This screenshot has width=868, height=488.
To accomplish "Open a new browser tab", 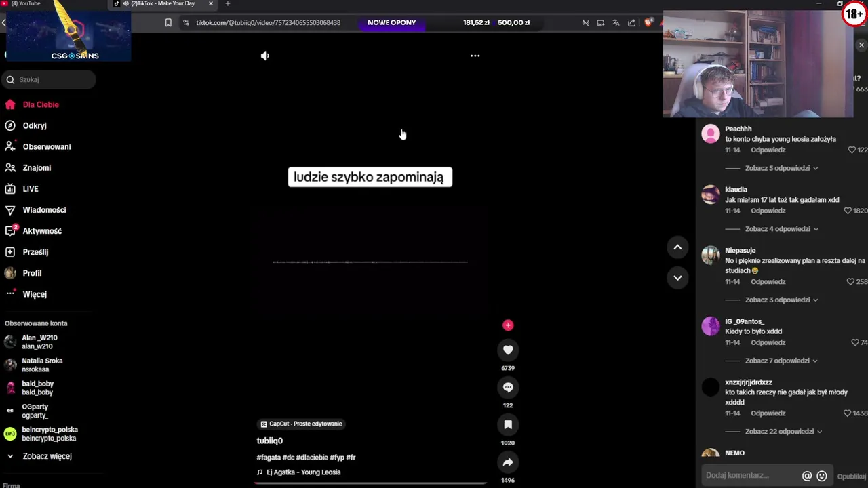I will [x=227, y=3].
